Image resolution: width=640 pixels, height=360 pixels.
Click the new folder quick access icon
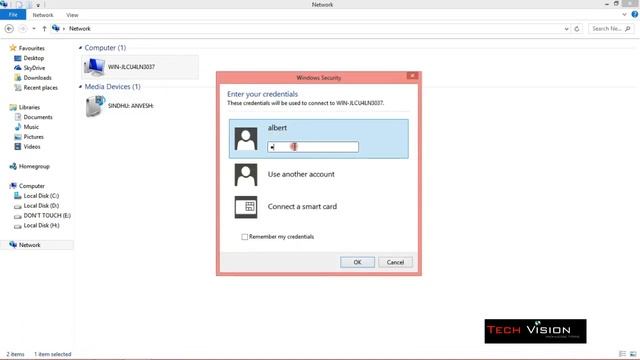(x=29, y=4)
